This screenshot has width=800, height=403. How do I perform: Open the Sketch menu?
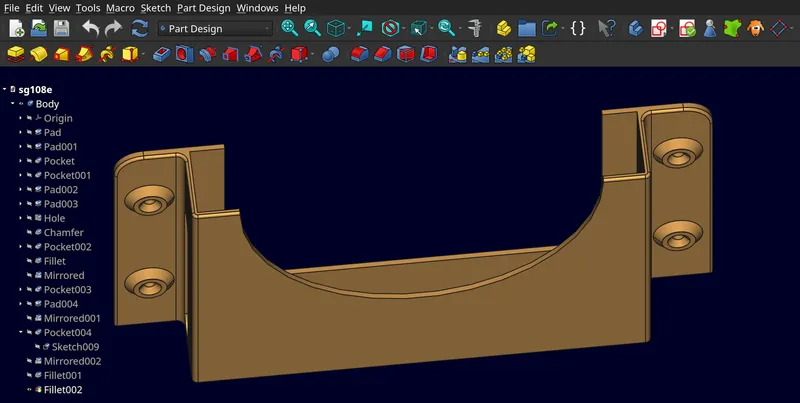(155, 8)
